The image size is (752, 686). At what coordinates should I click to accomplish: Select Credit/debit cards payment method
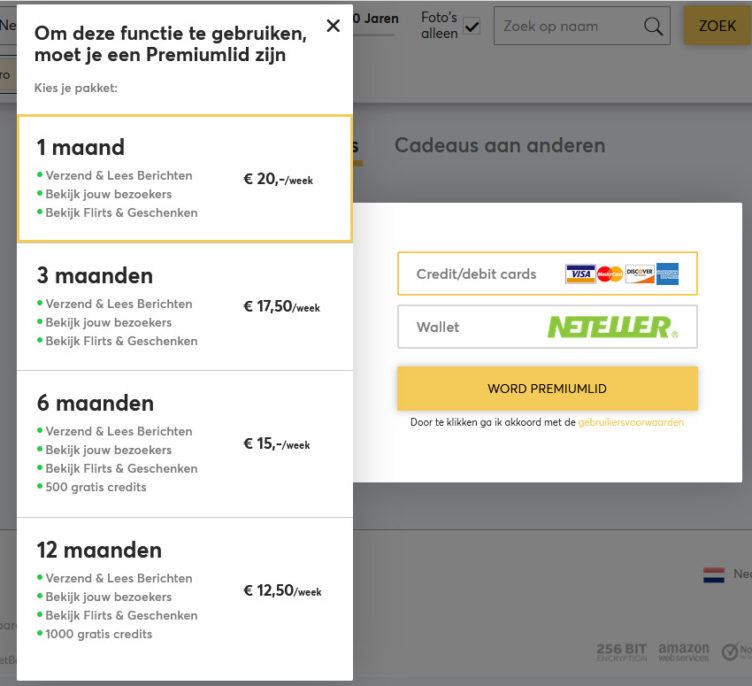pyautogui.click(x=547, y=274)
